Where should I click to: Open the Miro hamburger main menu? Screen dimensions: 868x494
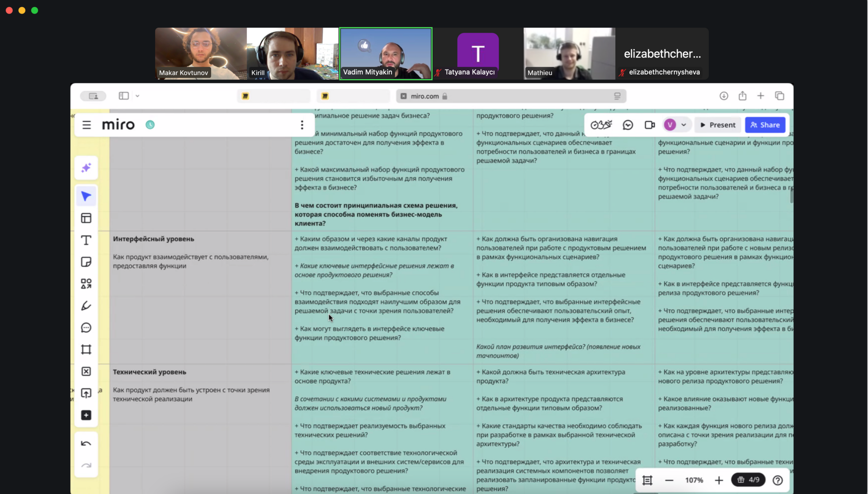(x=86, y=125)
